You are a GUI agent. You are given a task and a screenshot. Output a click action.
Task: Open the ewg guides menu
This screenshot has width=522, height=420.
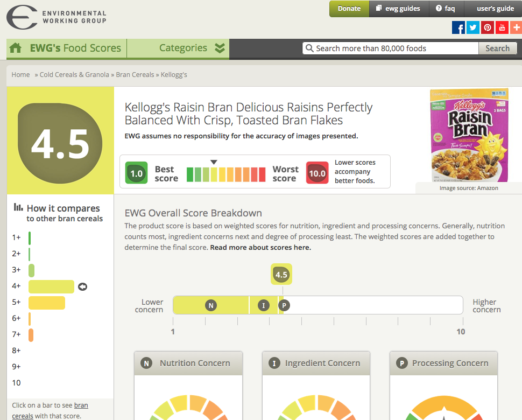(x=399, y=9)
